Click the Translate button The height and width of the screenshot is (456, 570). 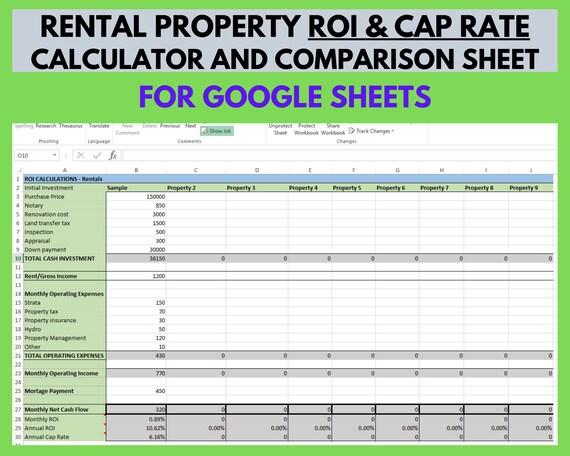click(99, 126)
